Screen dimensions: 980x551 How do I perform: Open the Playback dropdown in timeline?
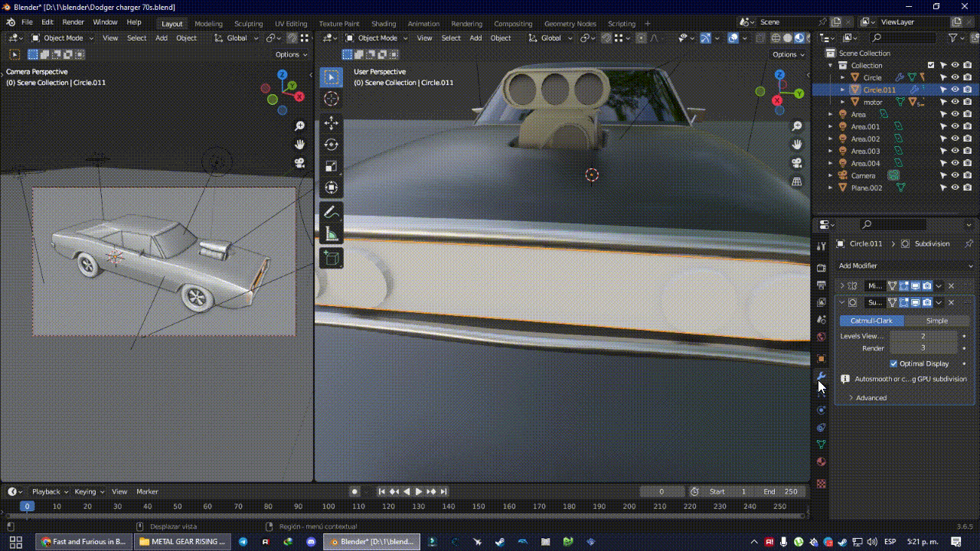click(x=50, y=491)
